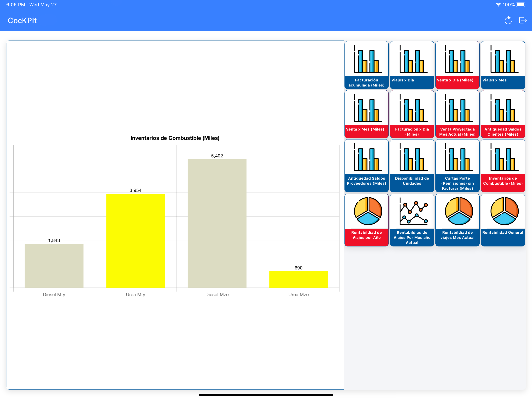Open the Venta x Dia (Miles) tile
This screenshot has width=532, height=399.
[x=457, y=65]
